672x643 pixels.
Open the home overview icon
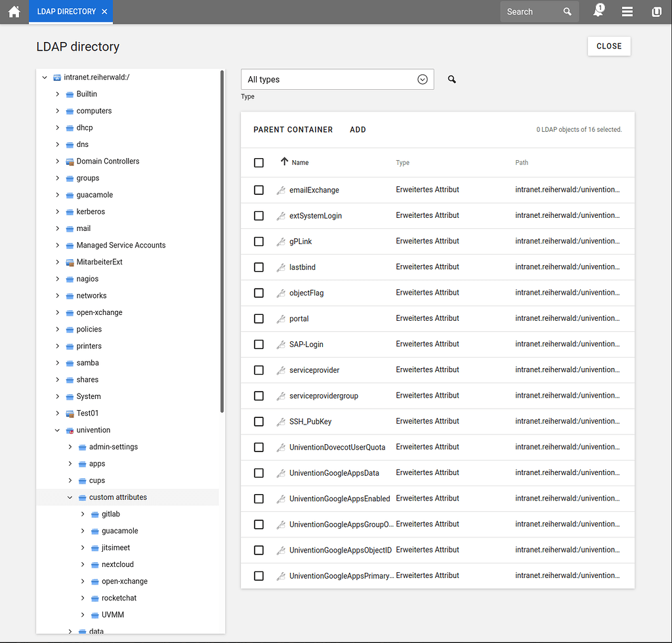[14, 12]
